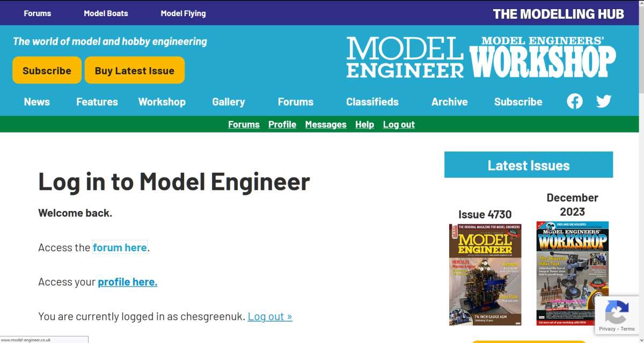Open Forums in the blue navigation bar
This screenshot has width=644, height=343.
point(296,101)
